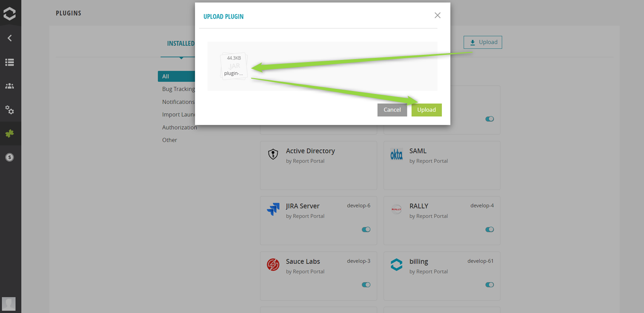Click green Upload button in dialog
This screenshot has width=644, height=313.
tap(426, 110)
